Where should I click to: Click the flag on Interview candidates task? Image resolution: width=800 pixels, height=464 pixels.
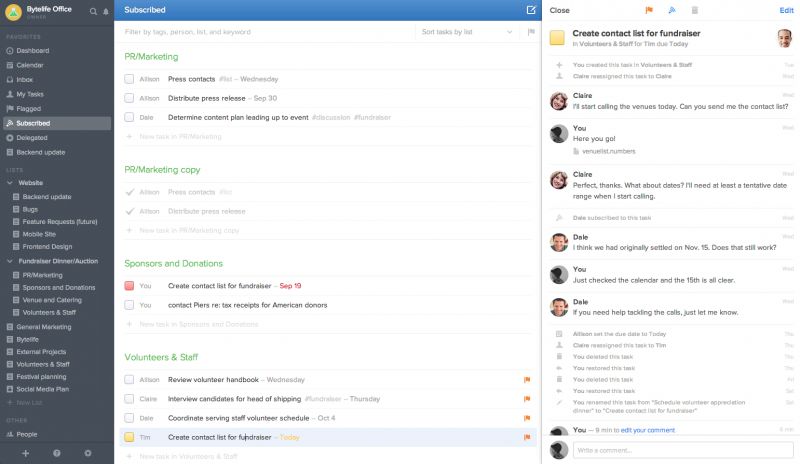(x=527, y=399)
